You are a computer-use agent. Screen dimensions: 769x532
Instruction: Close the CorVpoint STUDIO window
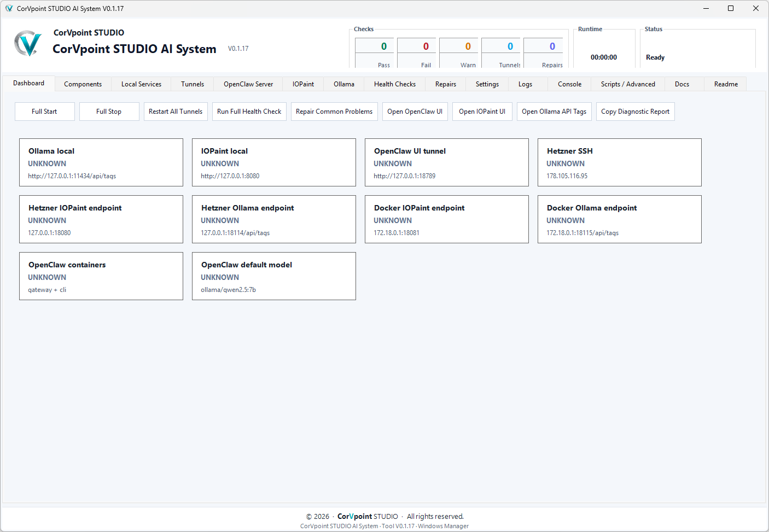click(x=756, y=8)
